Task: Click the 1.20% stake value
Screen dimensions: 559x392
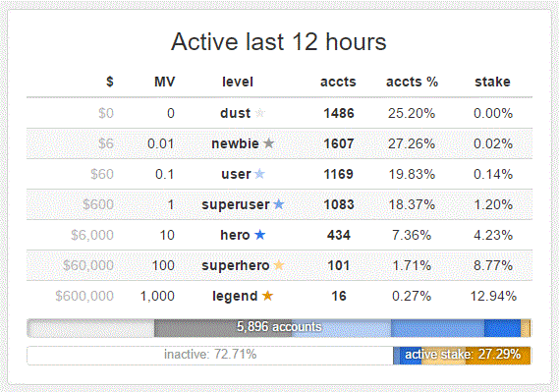Action: pos(493,204)
